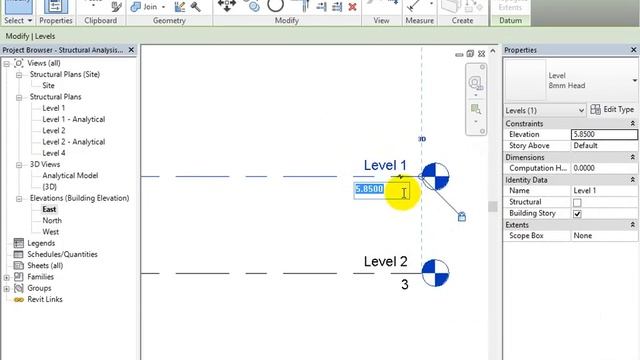Image resolution: width=640 pixels, height=360 pixels.
Task: Click the Revit Links chain icon
Action: tap(19, 300)
